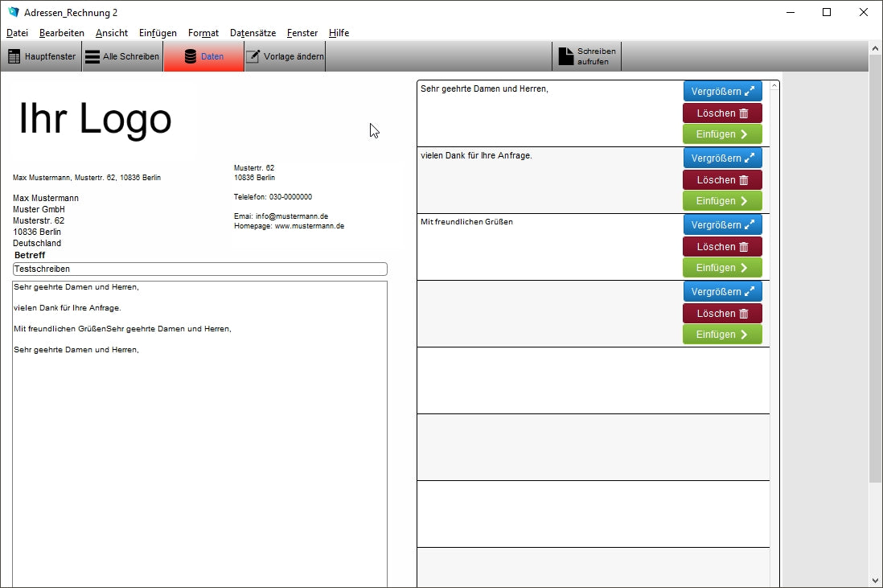Open the Datei menu

tap(17, 33)
